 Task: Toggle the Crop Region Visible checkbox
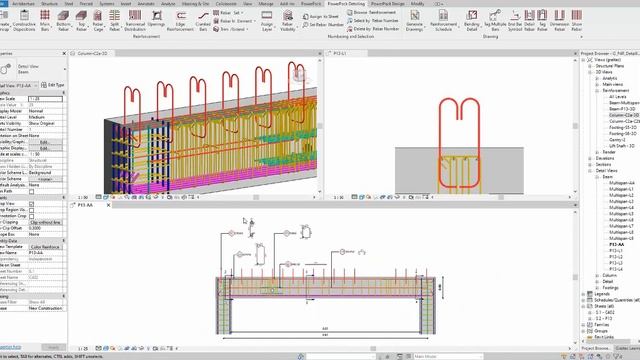tap(31, 210)
